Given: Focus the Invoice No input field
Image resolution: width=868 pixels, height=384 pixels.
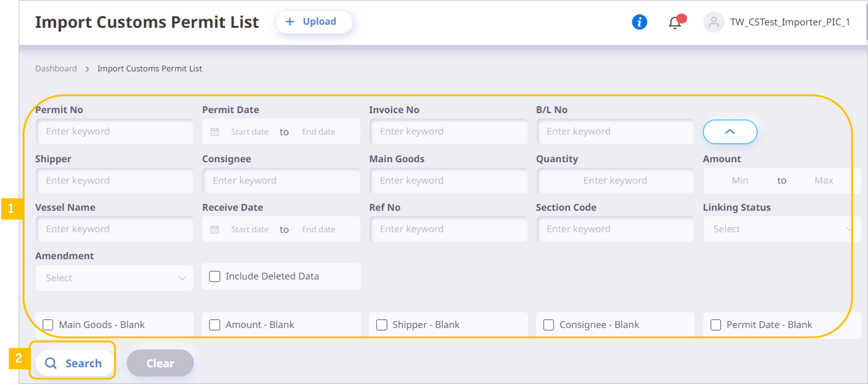Looking at the screenshot, I should tap(448, 131).
